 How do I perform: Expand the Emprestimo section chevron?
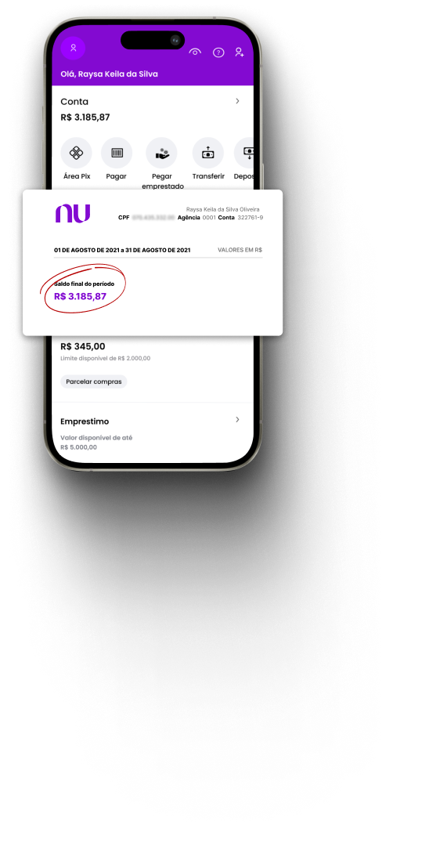coord(238,420)
